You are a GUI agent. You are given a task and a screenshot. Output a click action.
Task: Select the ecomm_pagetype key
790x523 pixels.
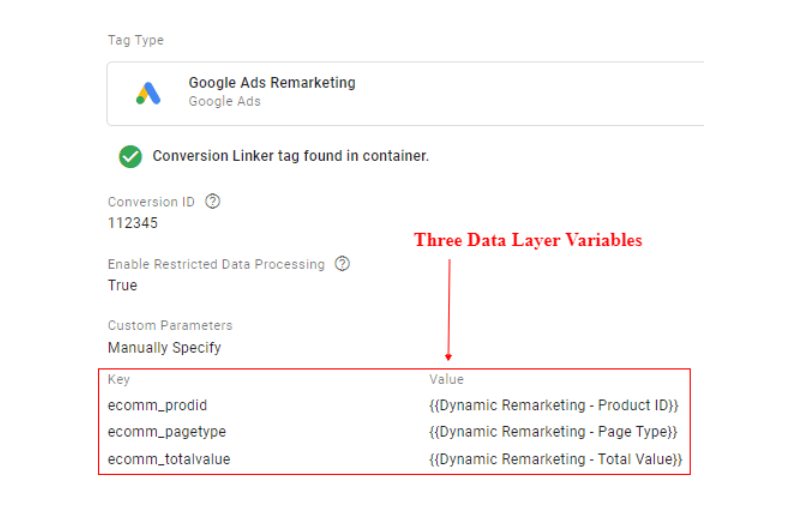point(166,431)
